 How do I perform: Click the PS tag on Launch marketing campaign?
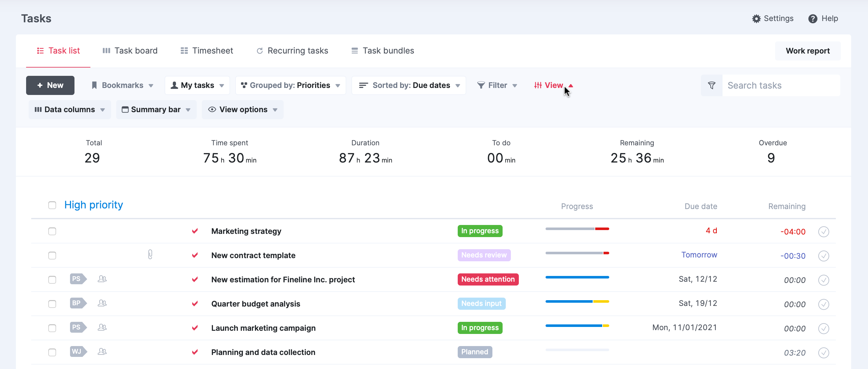click(x=77, y=327)
